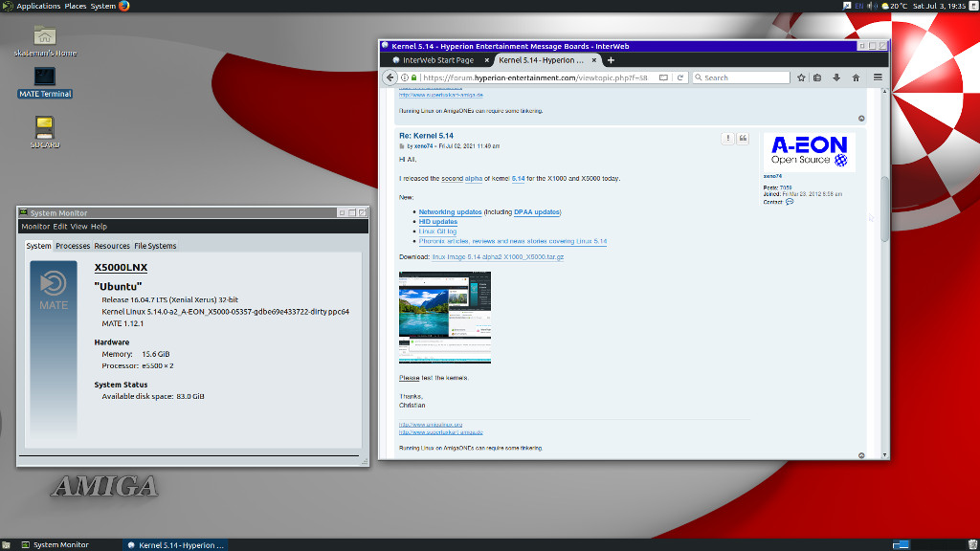980x551 pixels.
Task: Open Phoronix articles about Linux 5.14 link
Action: pos(513,241)
